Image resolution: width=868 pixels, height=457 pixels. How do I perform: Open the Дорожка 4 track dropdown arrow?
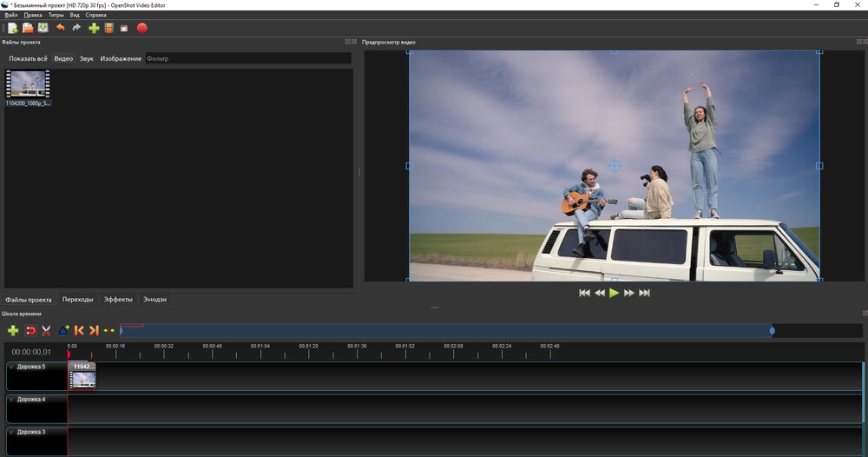(x=11, y=400)
